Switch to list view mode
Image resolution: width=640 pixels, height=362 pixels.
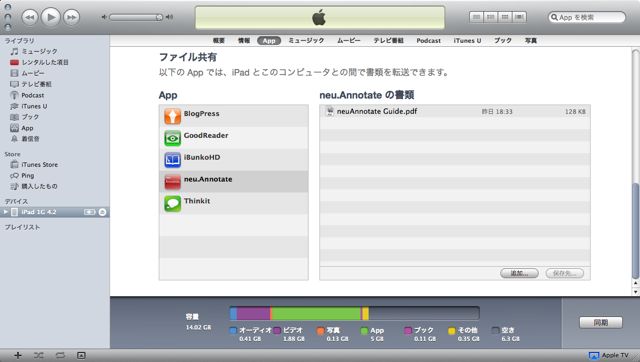(x=476, y=17)
